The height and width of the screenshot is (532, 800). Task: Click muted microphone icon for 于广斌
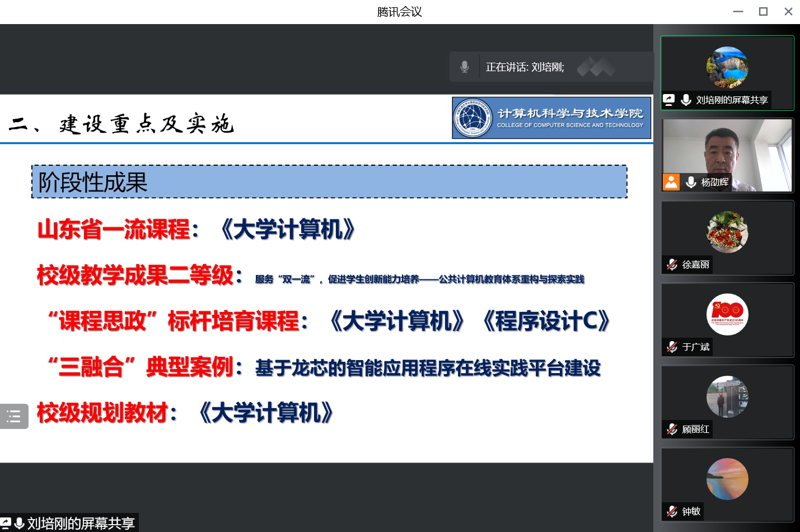(x=672, y=347)
